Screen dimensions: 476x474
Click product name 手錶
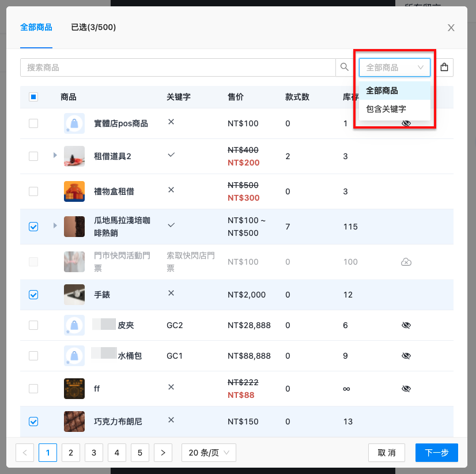pyautogui.click(x=101, y=295)
